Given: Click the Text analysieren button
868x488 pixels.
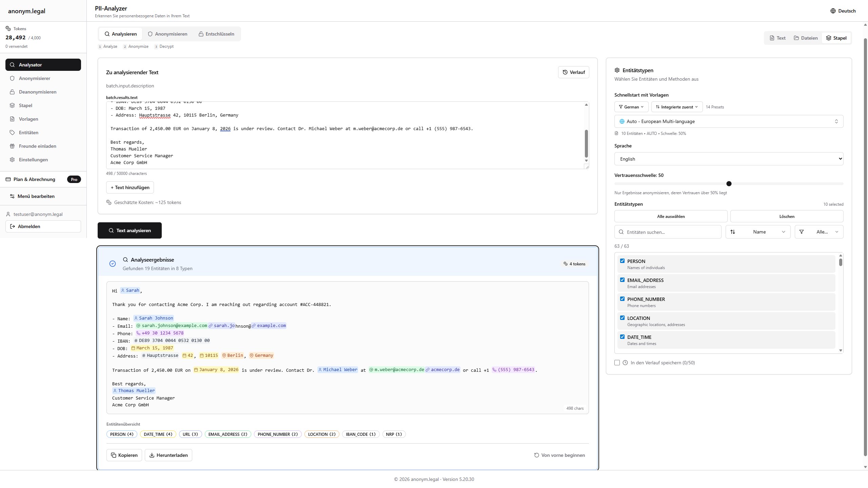Looking at the screenshot, I should pyautogui.click(x=130, y=230).
